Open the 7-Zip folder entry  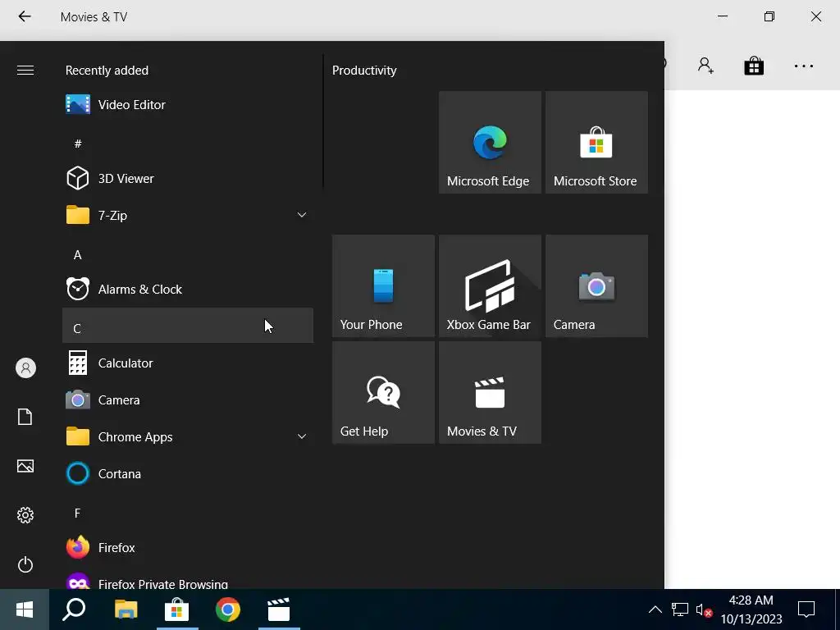coord(188,216)
